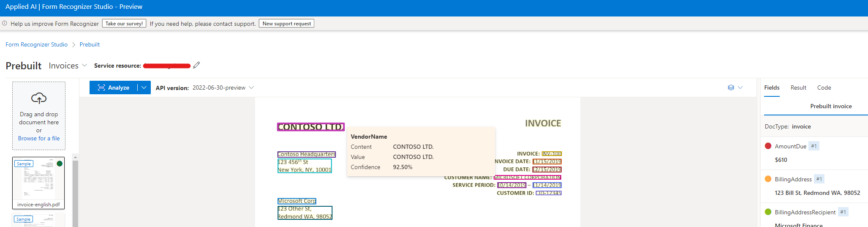Select the Prebuilt invoice tab
Screen dimensions: 868x227
[831, 106]
